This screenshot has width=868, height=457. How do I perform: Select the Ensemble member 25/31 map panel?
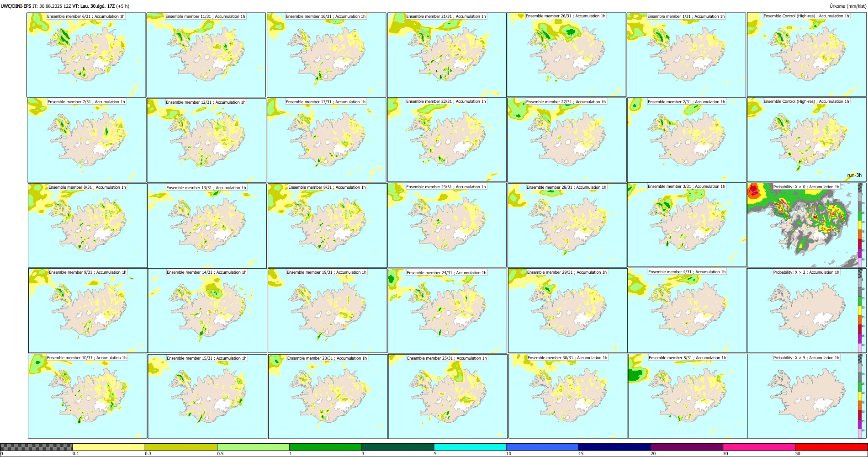pos(448,396)
